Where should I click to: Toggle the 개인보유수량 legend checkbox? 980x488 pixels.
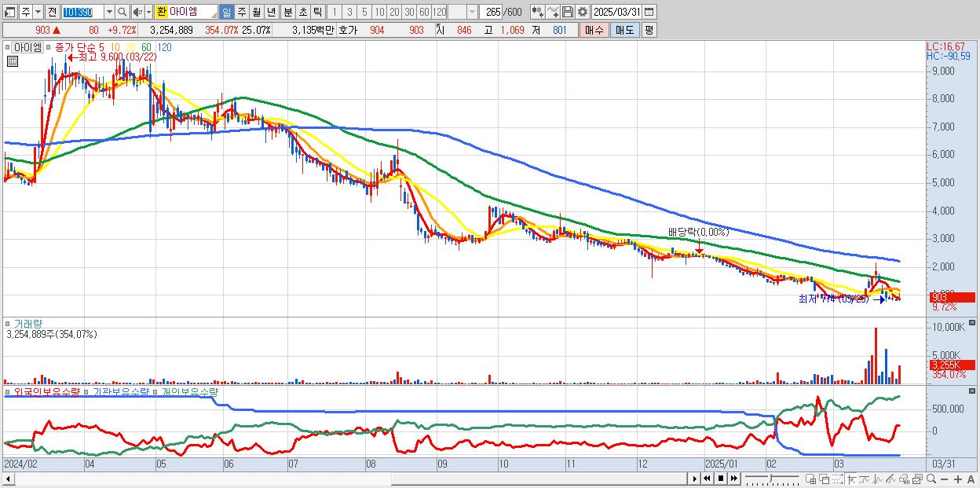click(155, 391)
